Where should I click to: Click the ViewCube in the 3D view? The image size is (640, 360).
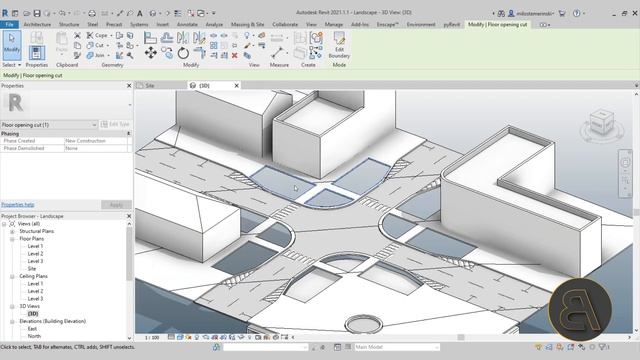602,122
